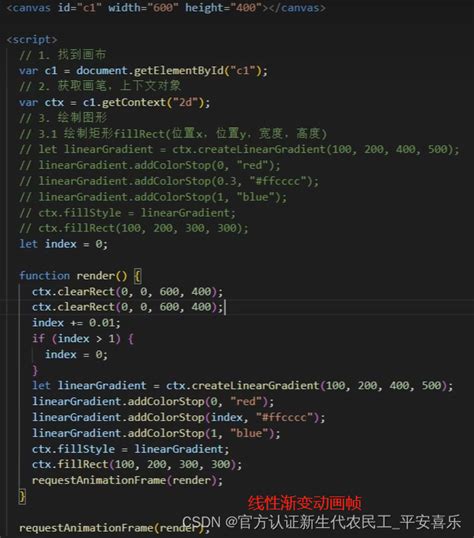
Task: Click the ctx.fillRect(100, 200, 300, 300) line
Action: coord(137,465)
